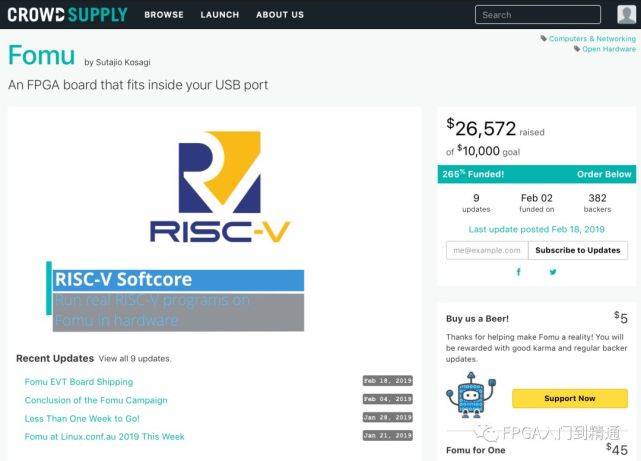This screenshot has height=461, width=641.
Task: Click the Buy us a Beer! heading
Action: tap(477, 319)
